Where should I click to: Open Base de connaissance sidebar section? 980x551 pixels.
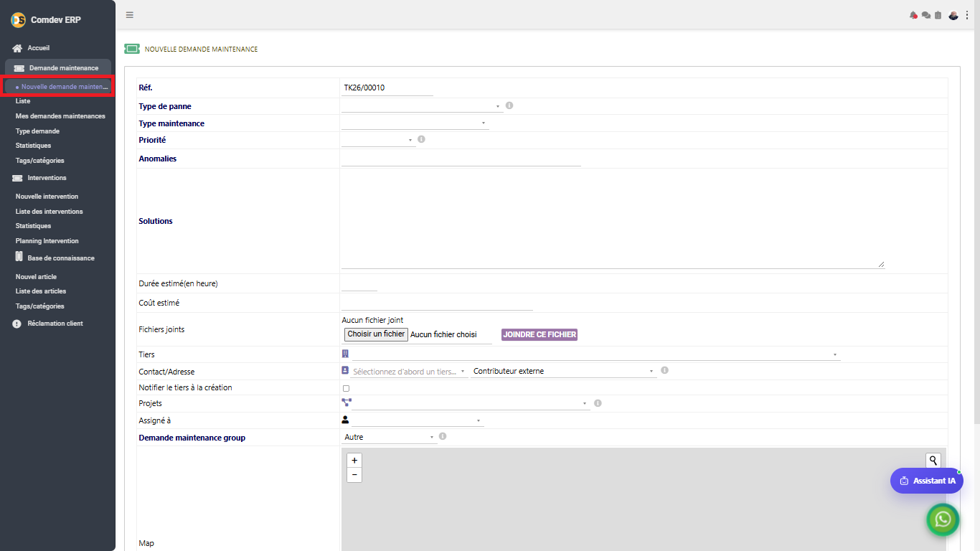pyautogui.click(x=61, y=258)
